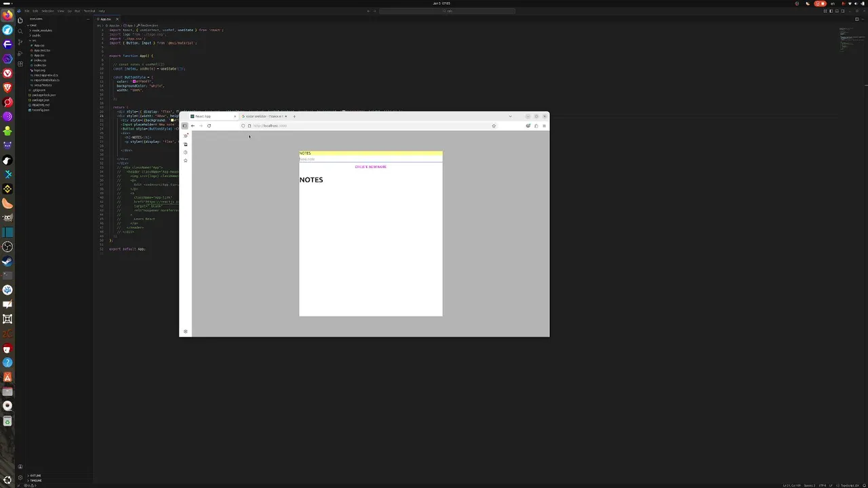Open VS Code Selection menu
The width and height of the screenshot is (868, 488).
tap(47, 11)
